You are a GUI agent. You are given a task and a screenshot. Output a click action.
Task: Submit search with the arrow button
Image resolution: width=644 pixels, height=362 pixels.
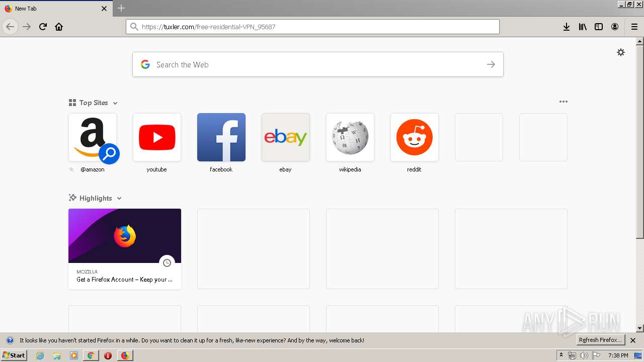click(x=491, y=64)
